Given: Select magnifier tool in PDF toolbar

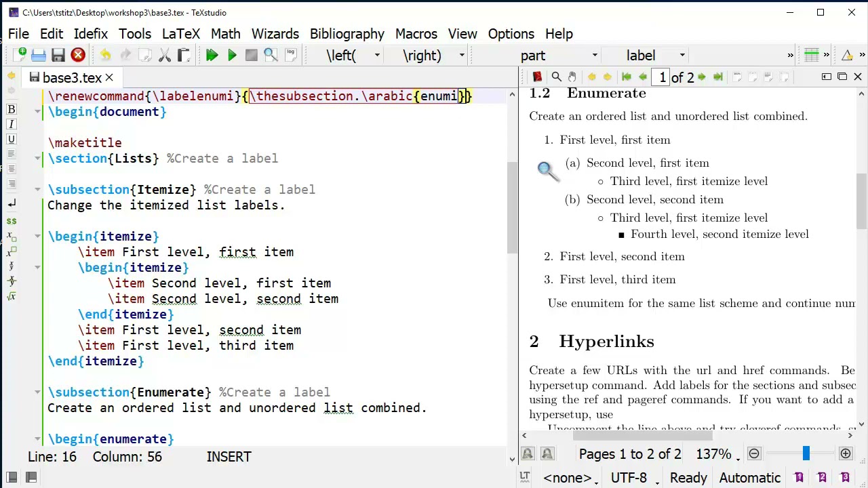Looking at the screenshot, I should pos(556,77).
